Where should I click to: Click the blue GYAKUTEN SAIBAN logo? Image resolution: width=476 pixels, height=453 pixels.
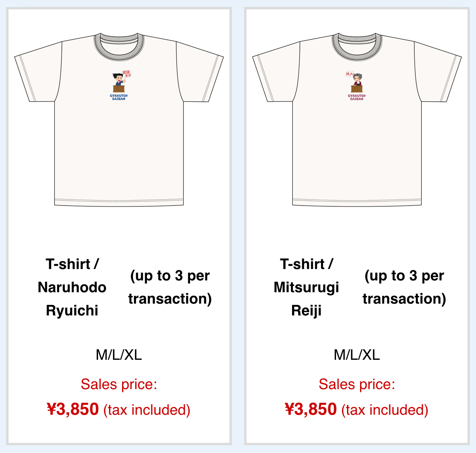click(119, 97)
